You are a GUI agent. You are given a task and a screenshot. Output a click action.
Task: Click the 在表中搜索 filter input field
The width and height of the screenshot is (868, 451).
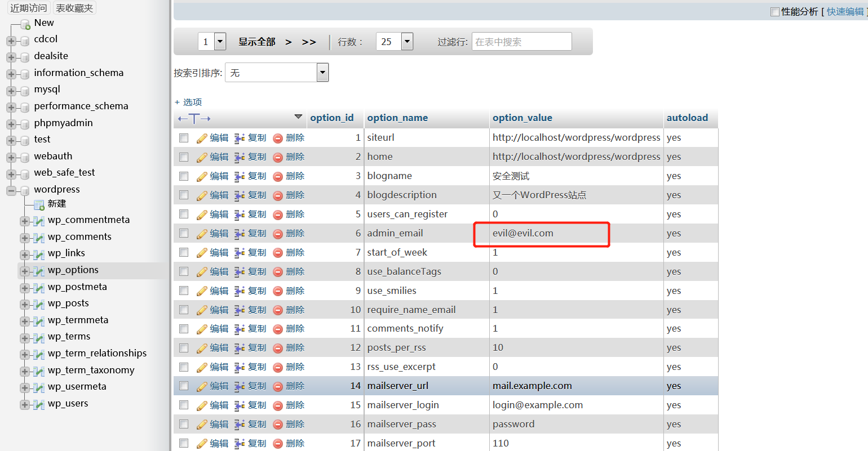[522, 42]
